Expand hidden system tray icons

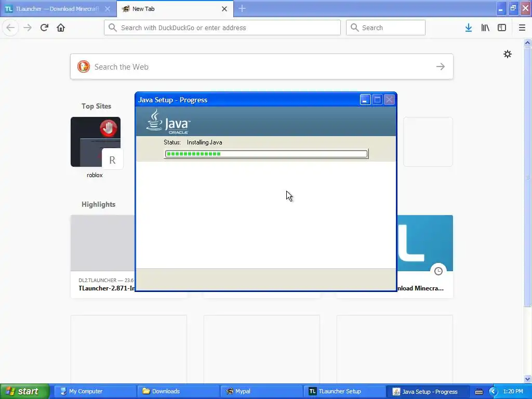tap(493, 392)
